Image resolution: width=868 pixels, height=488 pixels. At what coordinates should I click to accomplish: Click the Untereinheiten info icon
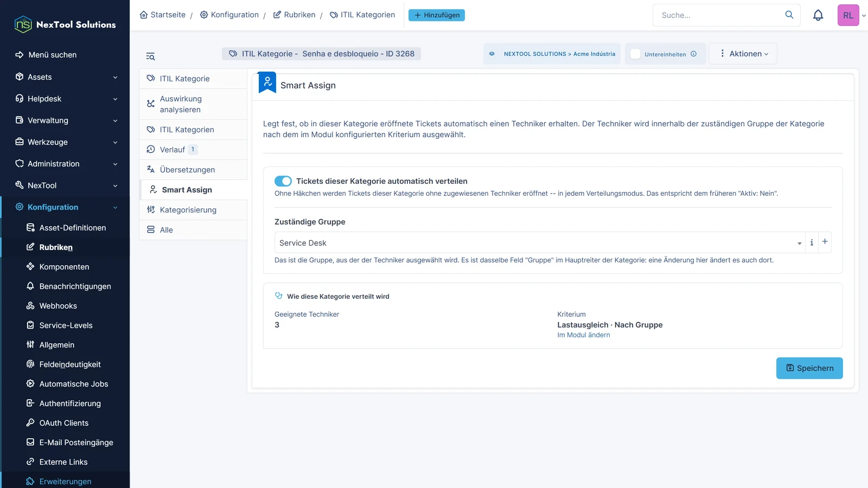tap(693, 54)
